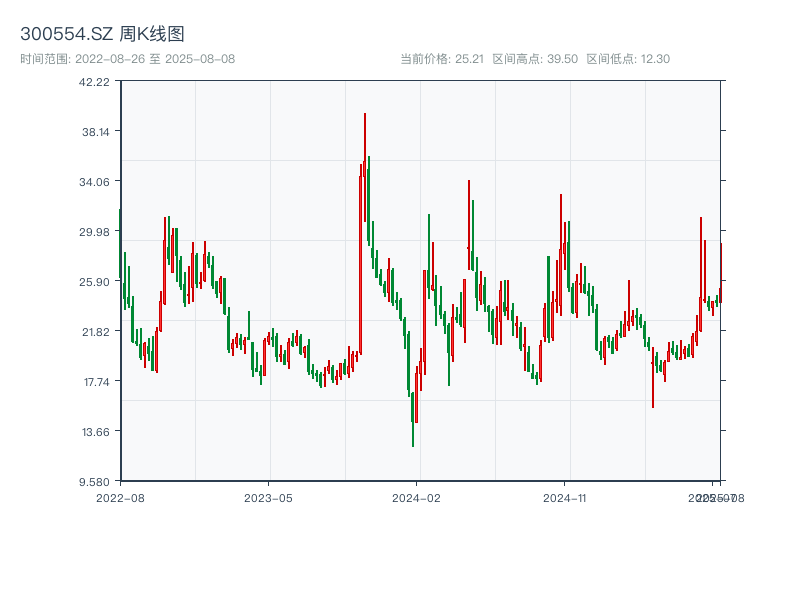Viewport: 800px width, 600px height.
Task: Click the y-axis label 38.14
Action: [96, 132]
